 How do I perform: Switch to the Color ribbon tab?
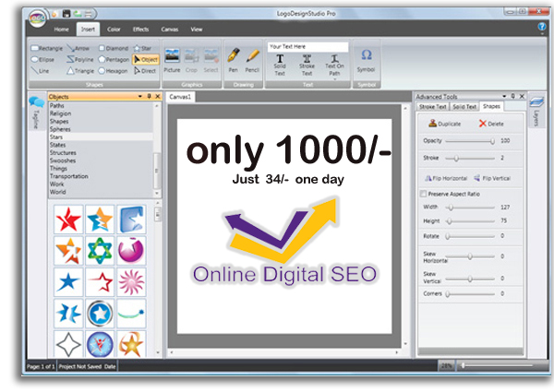click(114, 30)
